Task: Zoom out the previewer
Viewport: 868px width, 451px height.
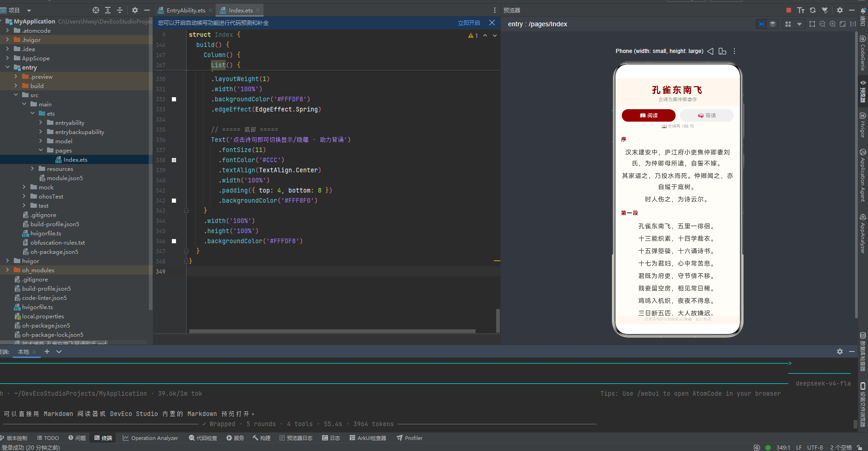Action: 822,24
